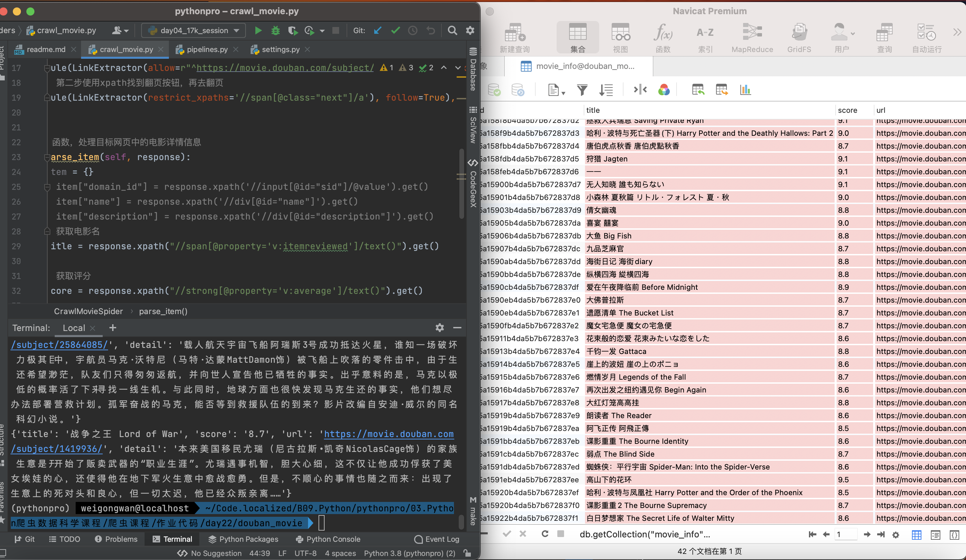Click editor vertical scrollbar
The height and width of the screenshot is (560, 966).
click(x=461, y=184)
